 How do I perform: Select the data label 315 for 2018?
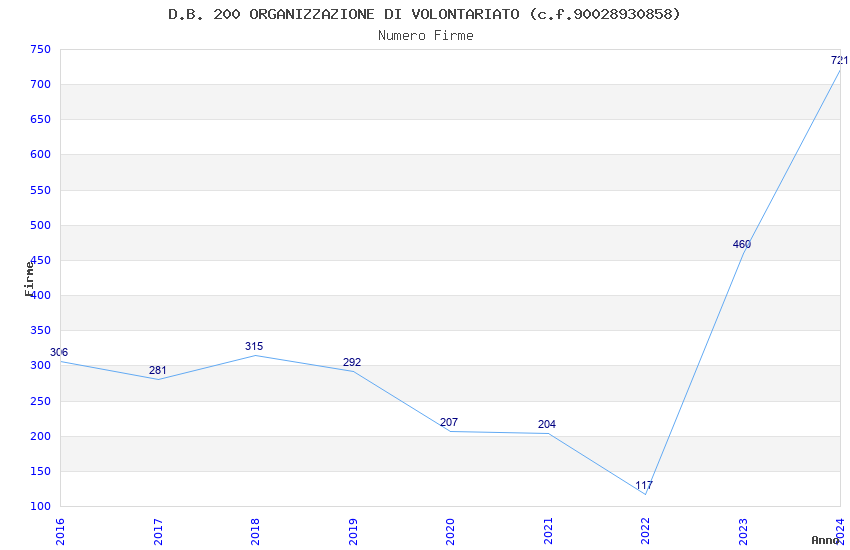tap(254, 346)
